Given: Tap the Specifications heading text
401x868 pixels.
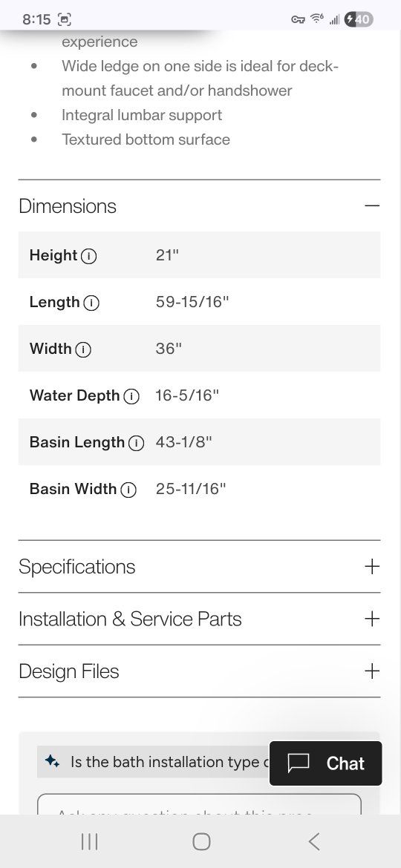Looking at the screenshot, I should [x=77, y=567].
